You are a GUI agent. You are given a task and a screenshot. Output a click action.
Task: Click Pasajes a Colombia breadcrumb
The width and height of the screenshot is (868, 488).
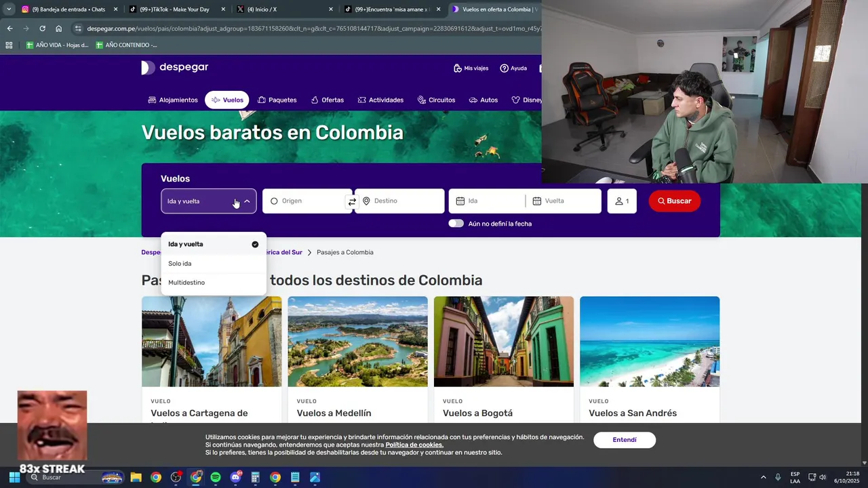344,252
